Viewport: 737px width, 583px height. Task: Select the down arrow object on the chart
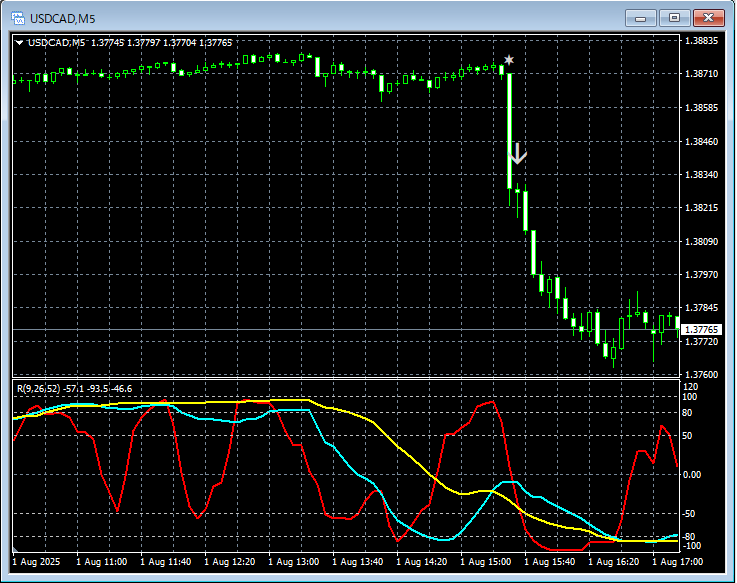[x=518, y=154]
